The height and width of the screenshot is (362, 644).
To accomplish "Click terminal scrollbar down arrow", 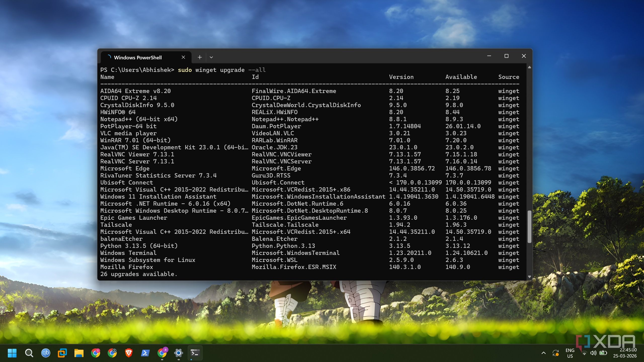I will [529, 277].
